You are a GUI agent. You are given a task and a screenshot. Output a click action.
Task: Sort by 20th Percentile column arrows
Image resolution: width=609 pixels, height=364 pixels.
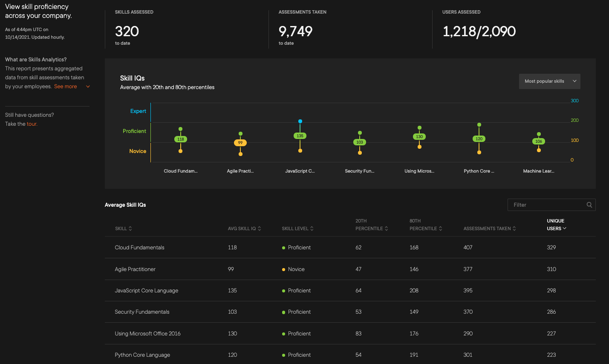[386, 228]
